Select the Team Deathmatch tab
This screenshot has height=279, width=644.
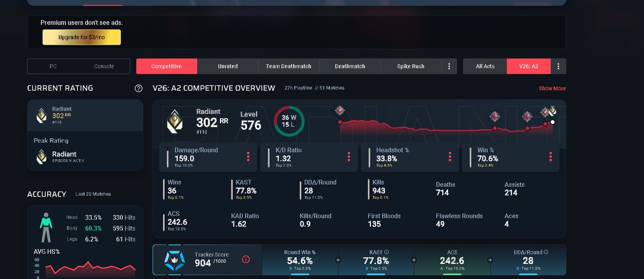[289, 66]
